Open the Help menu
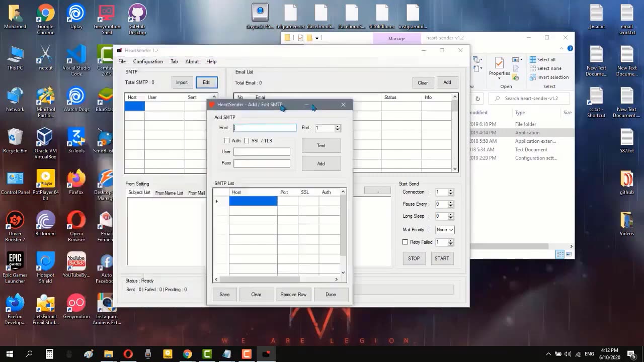Image resolution: width=644 pixels, height=362 pixels. coord(211,61)
